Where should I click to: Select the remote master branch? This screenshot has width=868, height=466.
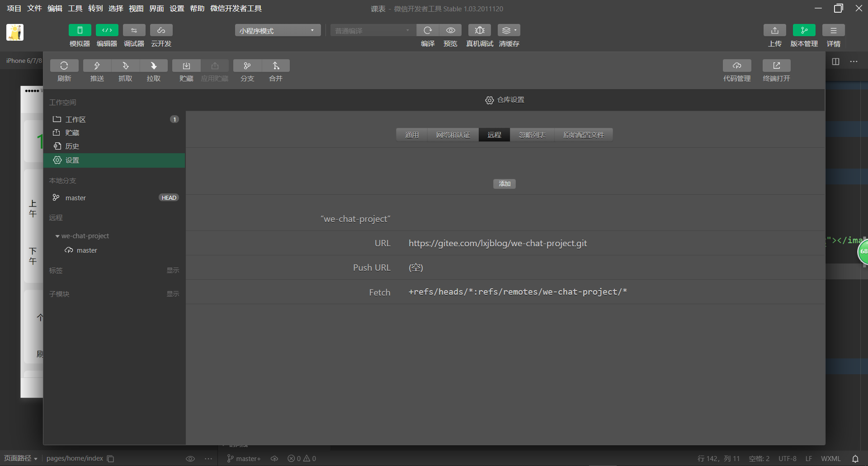coord(87,250)
